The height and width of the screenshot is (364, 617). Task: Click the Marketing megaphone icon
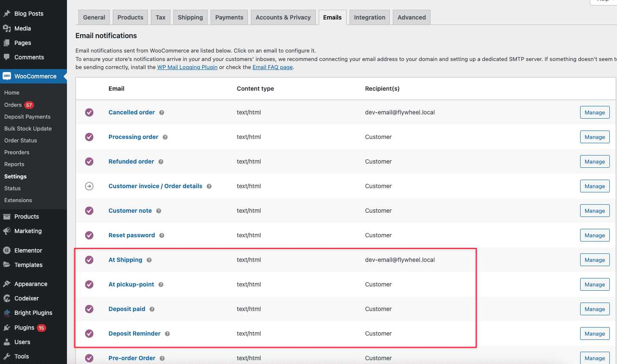click(x=7, y=231)
